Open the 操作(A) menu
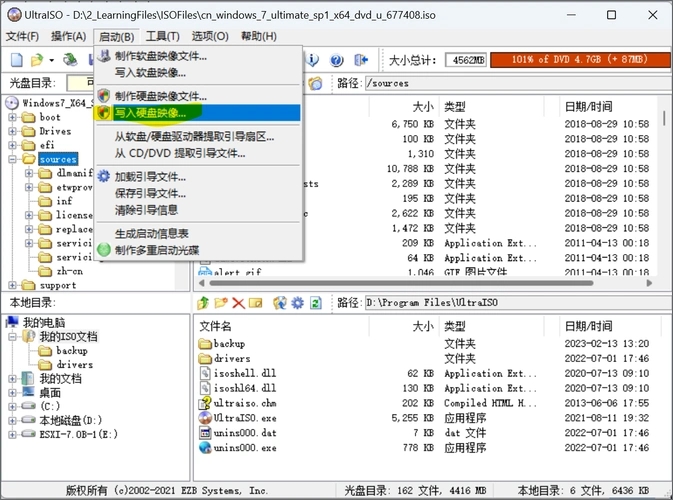This screenshot has height=500, width=673. [68, 36]
